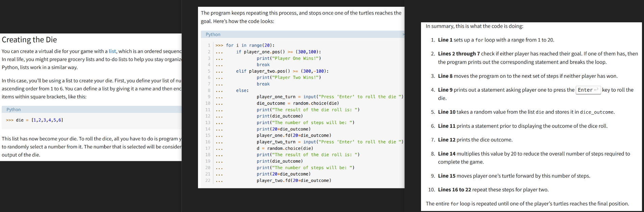Click the player_one.fd(20*die_outcome) line
644x212 pixels.
(x=294, y=135)
